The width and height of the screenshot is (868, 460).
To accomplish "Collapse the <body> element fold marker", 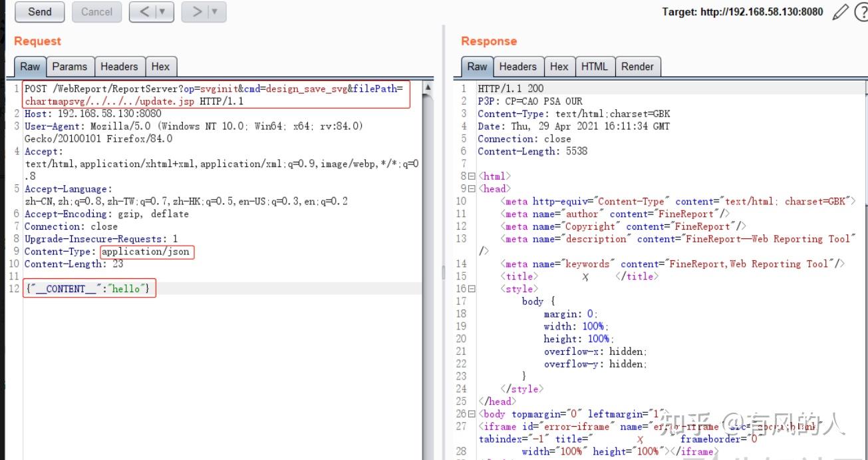I will pyautogui.click(x=472, y=414).
